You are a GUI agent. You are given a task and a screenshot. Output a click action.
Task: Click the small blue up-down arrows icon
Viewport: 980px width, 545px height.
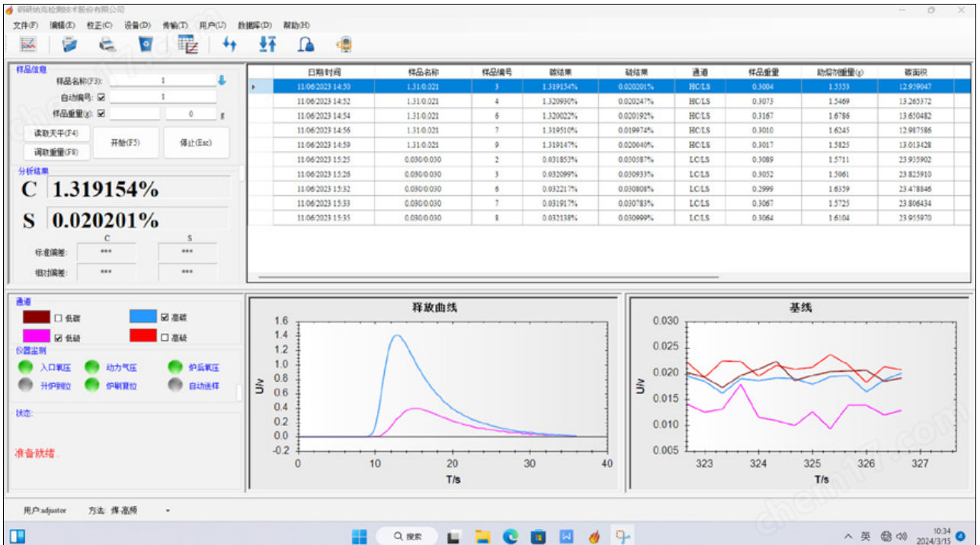[x=229, y=44]
